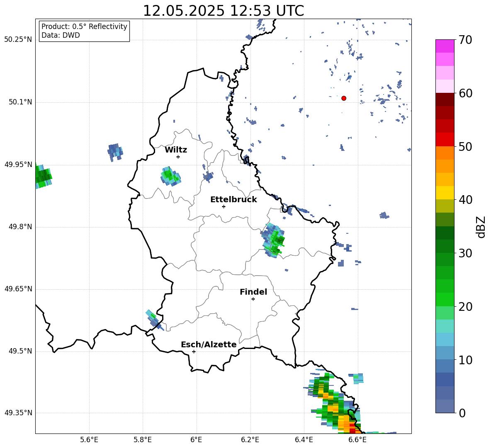The width and height of the screenshot is (491, 448).
Task: Click the title 12.05.2025 12:53 UTC
Action: point(223,11)
